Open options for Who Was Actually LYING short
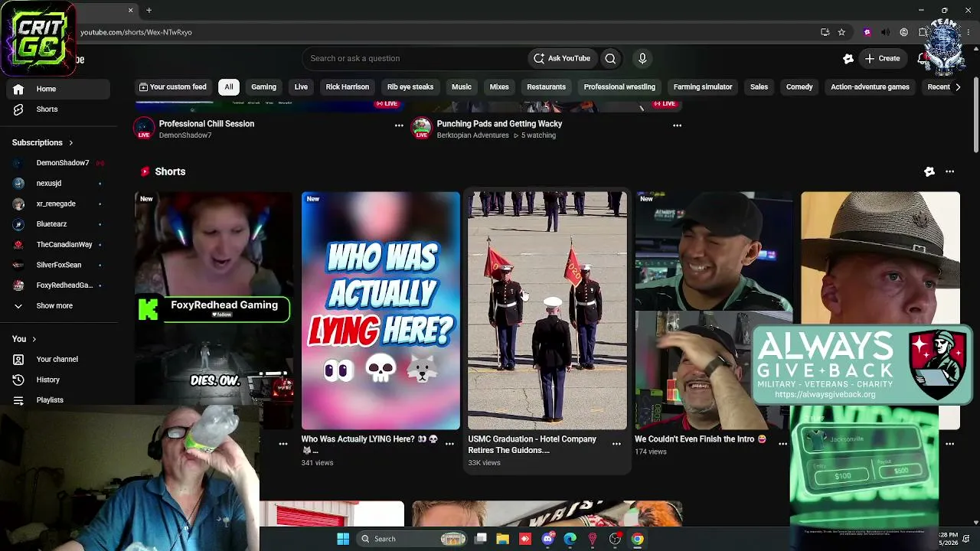Screen dimensions: 980x551 coord(449,444)
